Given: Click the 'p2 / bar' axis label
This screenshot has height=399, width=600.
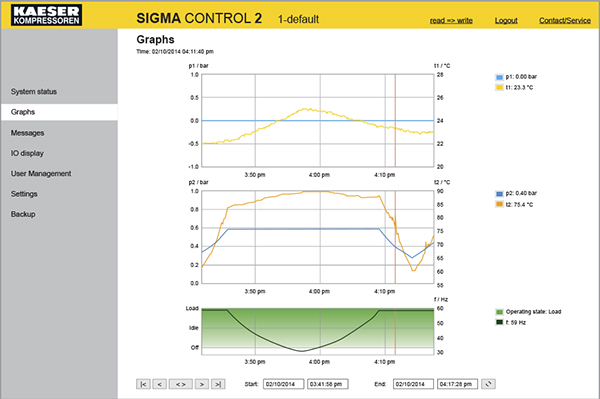Looking at the screenshot, I should (x=198, y=182).
